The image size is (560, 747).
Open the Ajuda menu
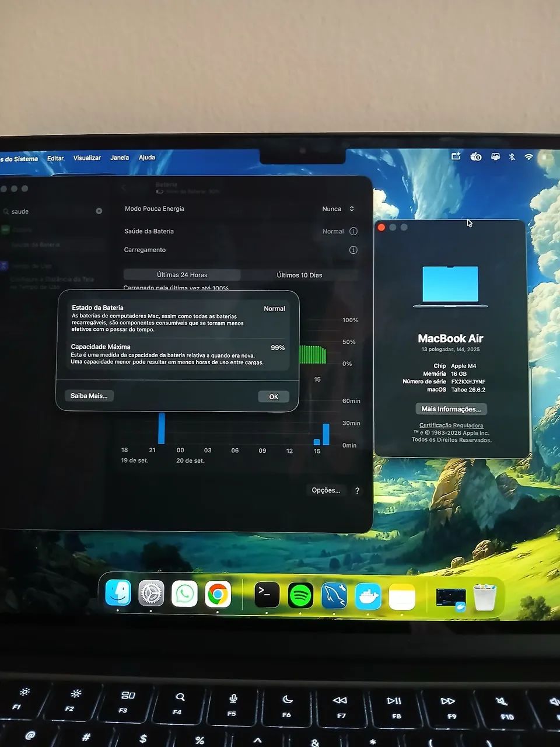coord(147,157)
